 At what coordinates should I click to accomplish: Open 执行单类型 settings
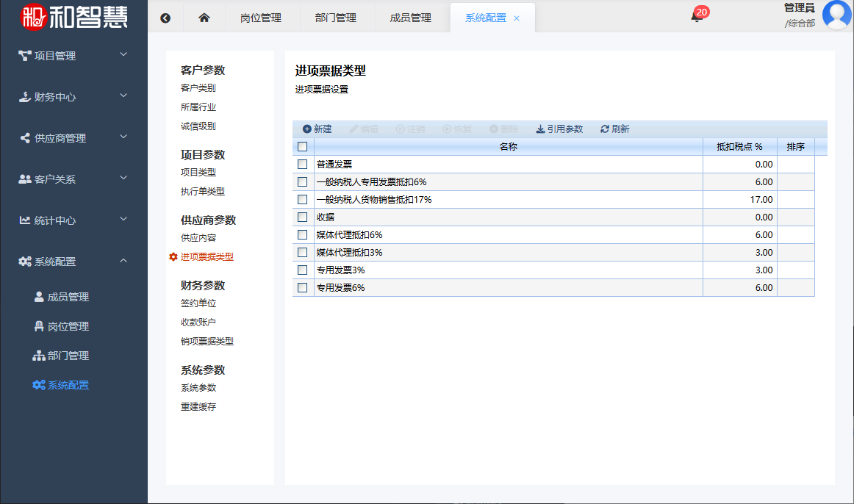click(x=203, y=192)
